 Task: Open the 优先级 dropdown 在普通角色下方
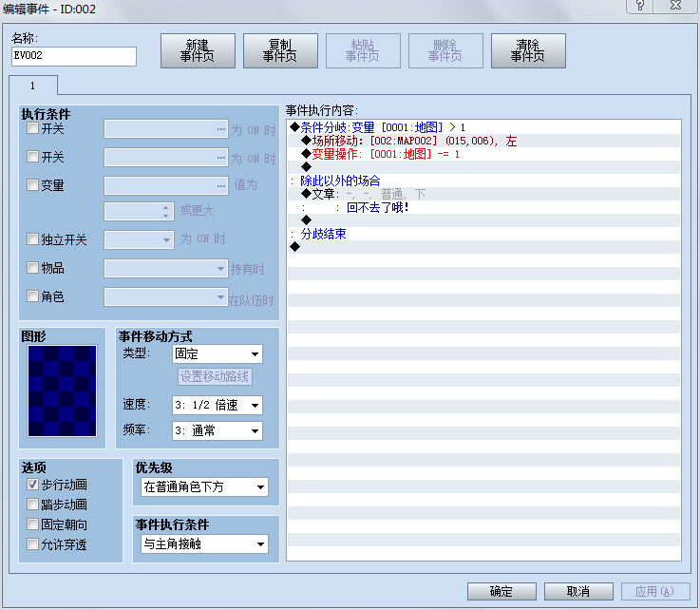coord(204,486)
